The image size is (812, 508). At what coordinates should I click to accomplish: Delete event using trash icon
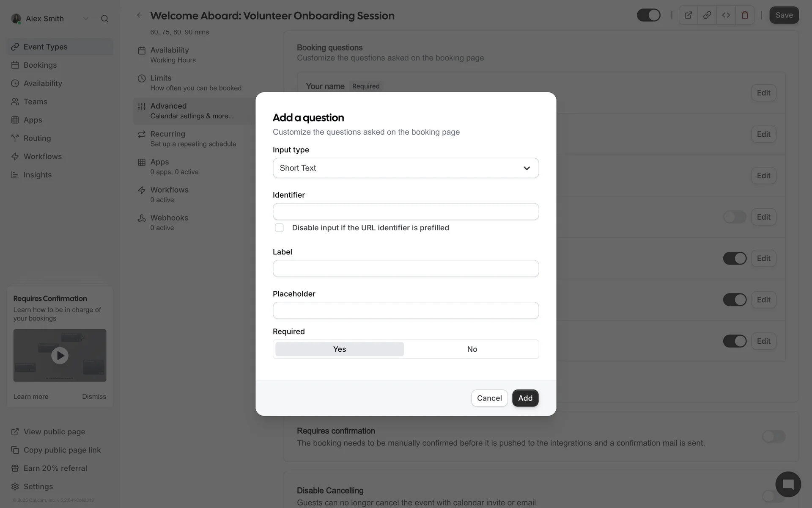pos(745,15)
